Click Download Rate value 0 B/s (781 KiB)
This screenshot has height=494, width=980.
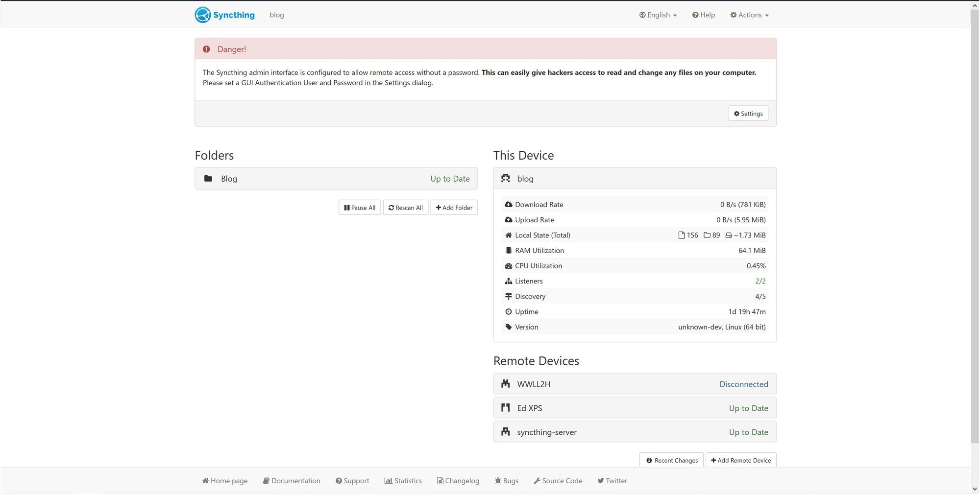pos(743,205)
